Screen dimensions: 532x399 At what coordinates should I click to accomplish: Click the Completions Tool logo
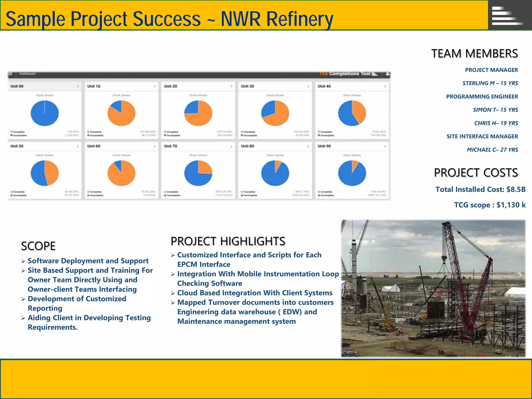pos(348,74)
